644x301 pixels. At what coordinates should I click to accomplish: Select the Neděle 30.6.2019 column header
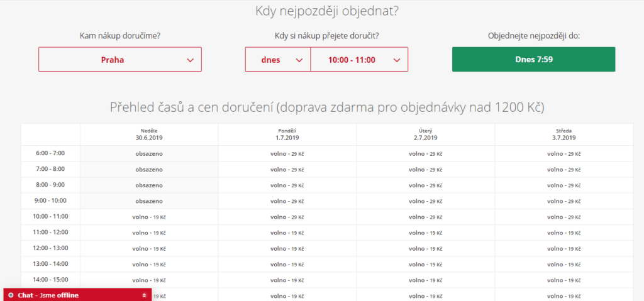(x=149, y=134)
